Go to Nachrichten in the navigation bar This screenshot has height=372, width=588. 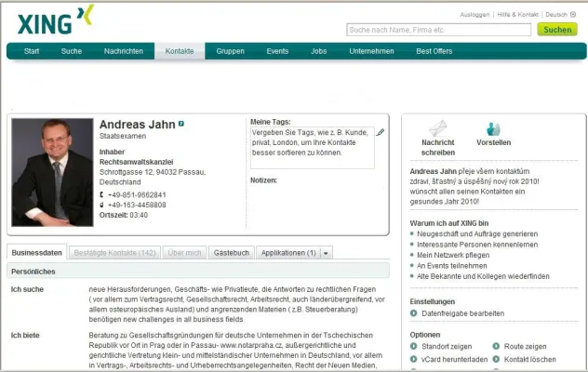(124, 51)
